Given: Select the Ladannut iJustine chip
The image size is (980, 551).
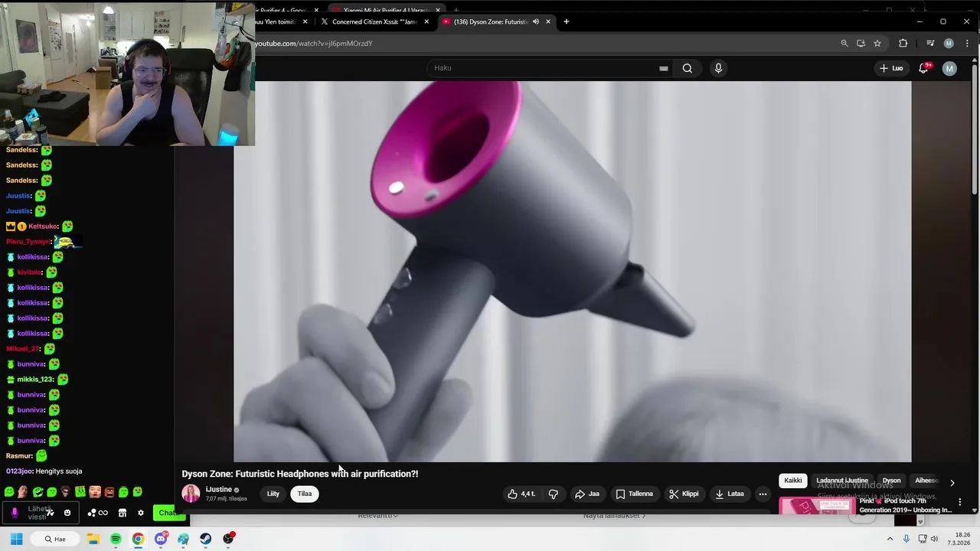Looking at the screenshot, I should tap(842, 481).
